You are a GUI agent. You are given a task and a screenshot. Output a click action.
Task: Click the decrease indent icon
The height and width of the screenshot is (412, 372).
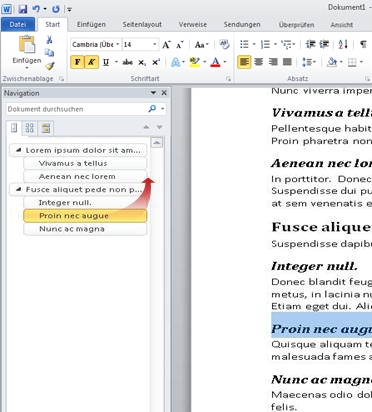pyautogui.click(x=310, y=44)
